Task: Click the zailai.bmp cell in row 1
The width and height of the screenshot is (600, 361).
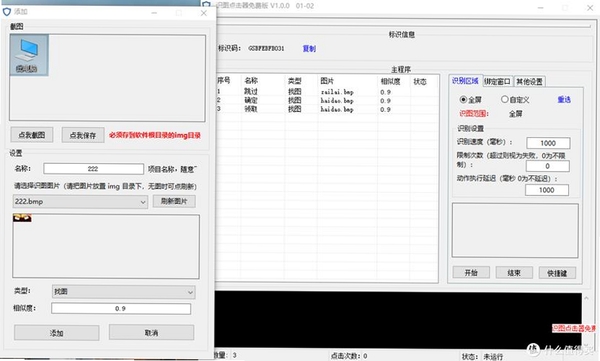Action: coord(337,92)
